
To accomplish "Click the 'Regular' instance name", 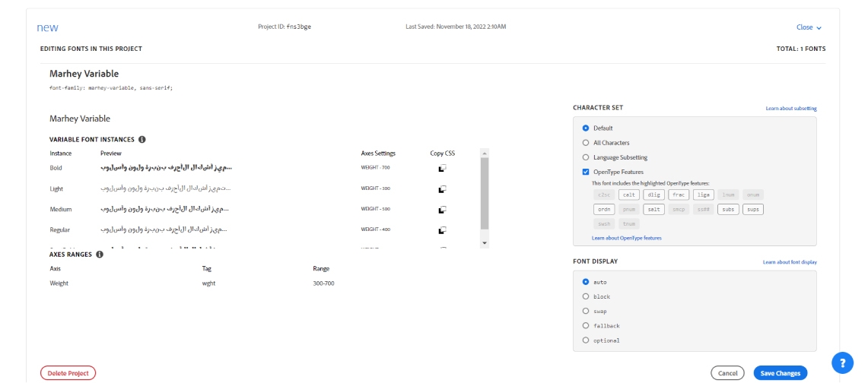I will tap(60, 230).
